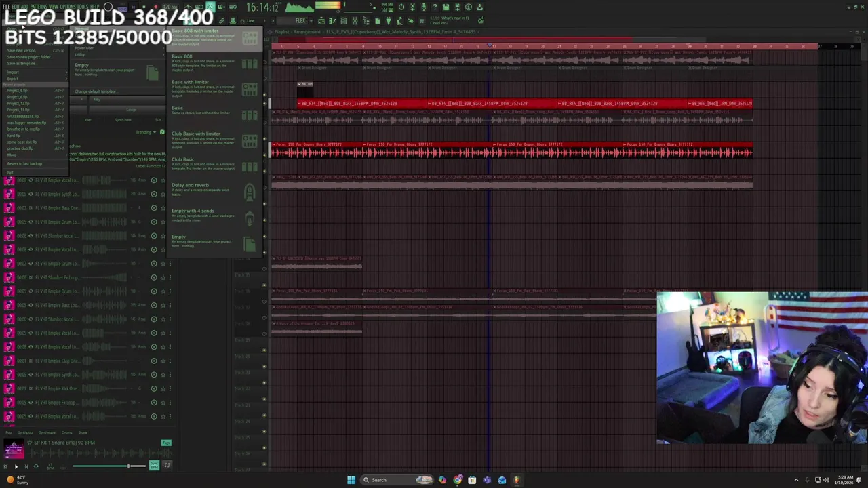
Task: Choose Save as template
Action: [x=35, y=64]
